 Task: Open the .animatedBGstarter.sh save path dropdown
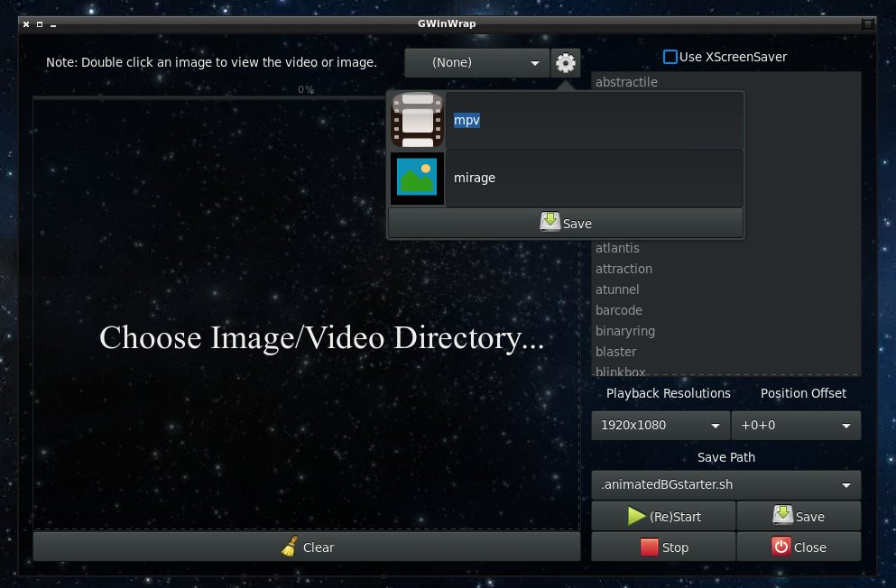pyautogui.click(x=725, y=484)
